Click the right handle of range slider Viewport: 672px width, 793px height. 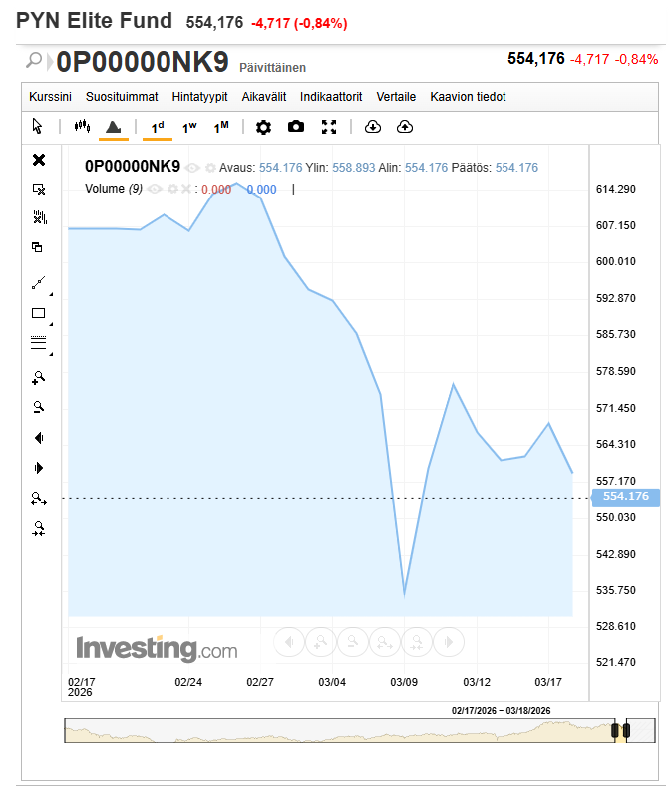tap(626, 731)
